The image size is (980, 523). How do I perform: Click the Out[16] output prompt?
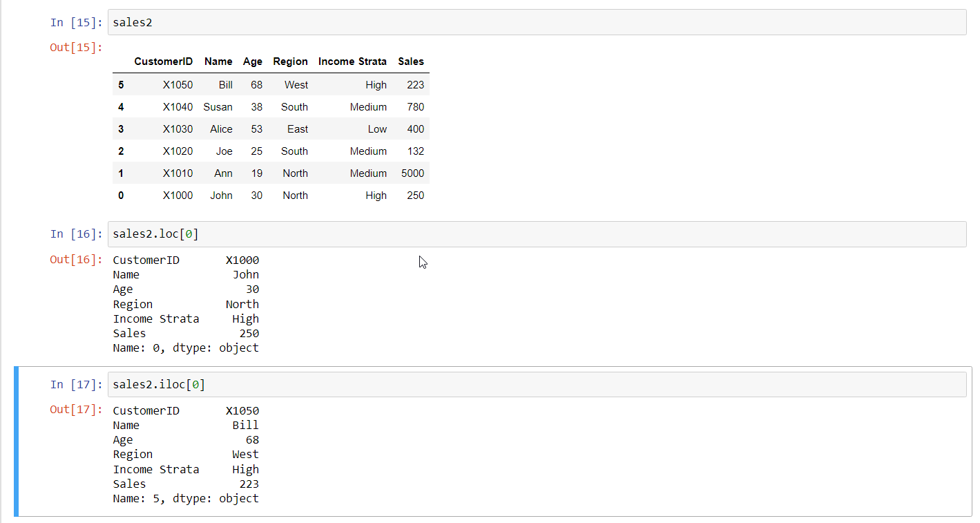tap(76, 259)
